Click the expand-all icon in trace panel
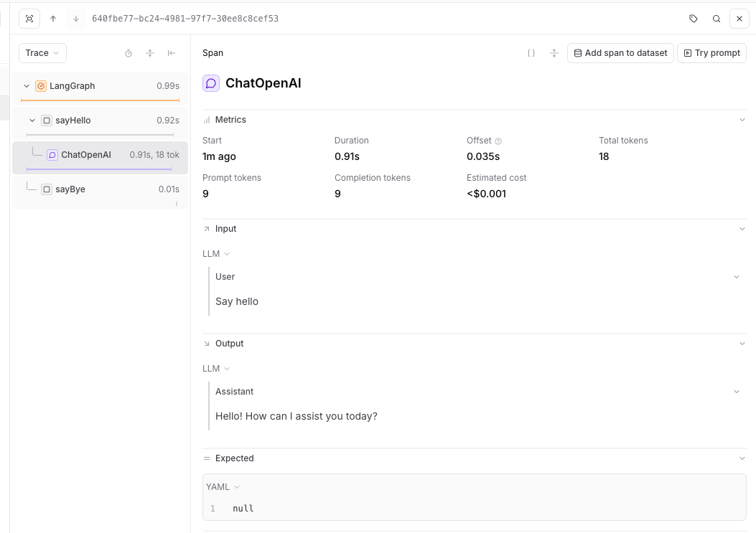Viewport: 756px width, 533px height. click(150, 53)
